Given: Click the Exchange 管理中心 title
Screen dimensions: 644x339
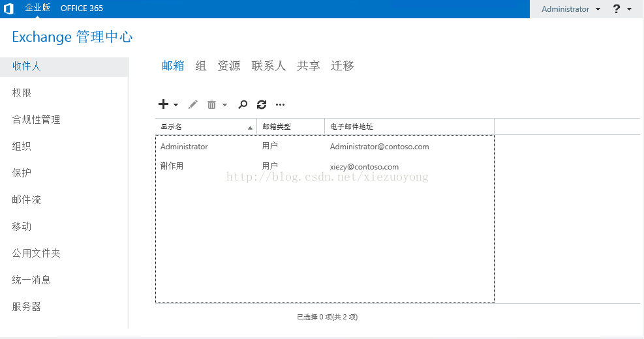Looking at the screenshot, I should [x=72, y=37].
